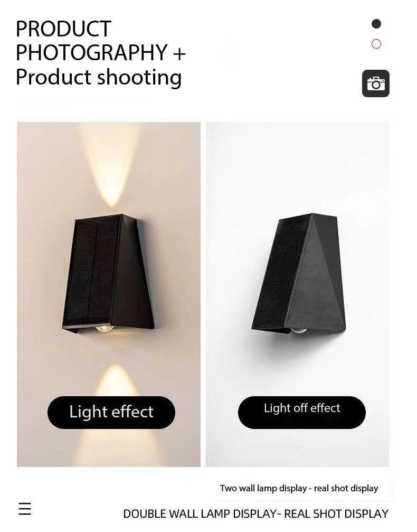The image size is (417, 532).
Task: Select the hollow red circle indicator
Action: 376,44
